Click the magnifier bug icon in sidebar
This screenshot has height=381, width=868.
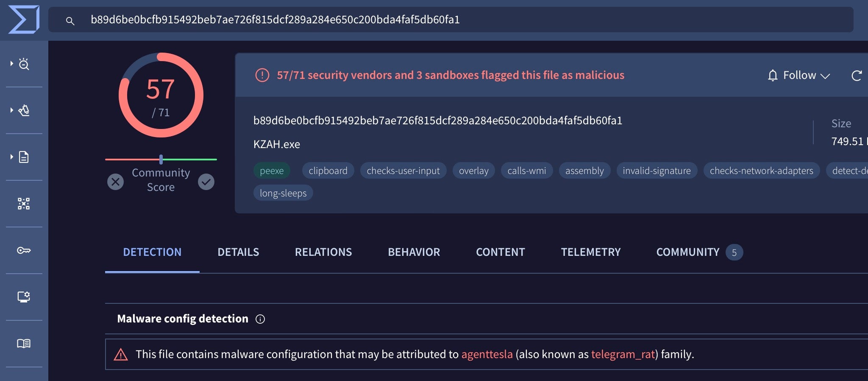pos(24,64)
